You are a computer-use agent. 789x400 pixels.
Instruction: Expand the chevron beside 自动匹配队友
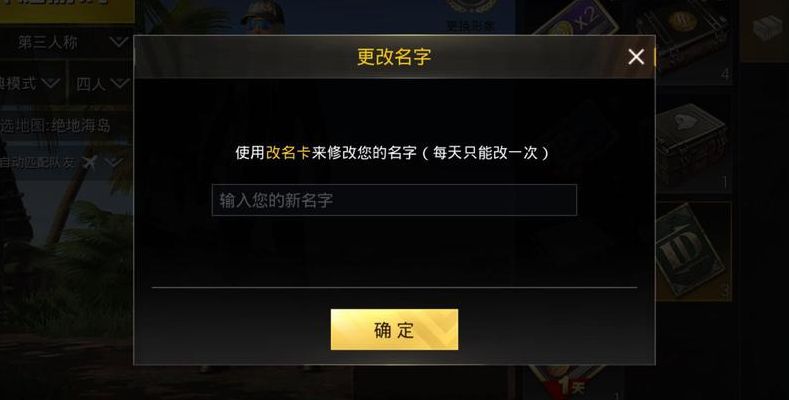pos(114,162)
